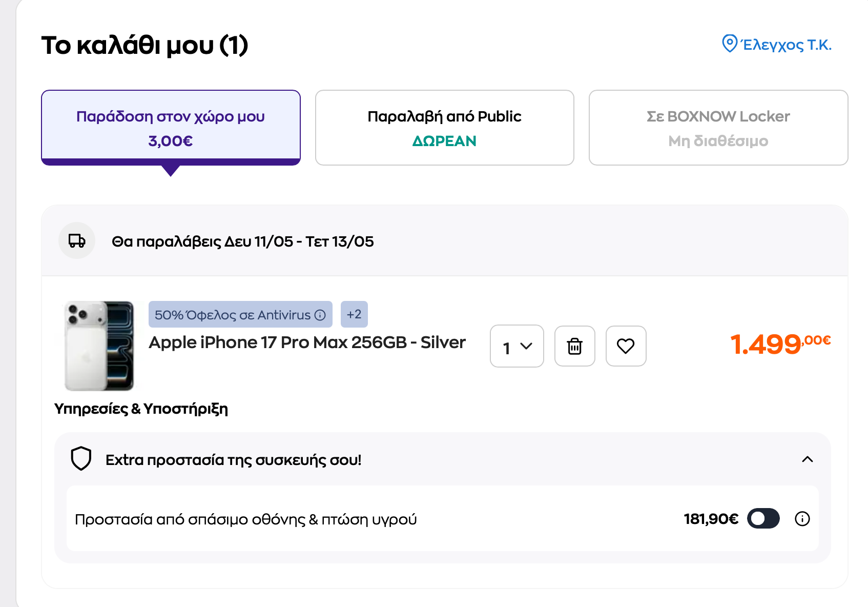Open the quantity dropdown showing 1
The image size is (868, 607).
[516, 346]
